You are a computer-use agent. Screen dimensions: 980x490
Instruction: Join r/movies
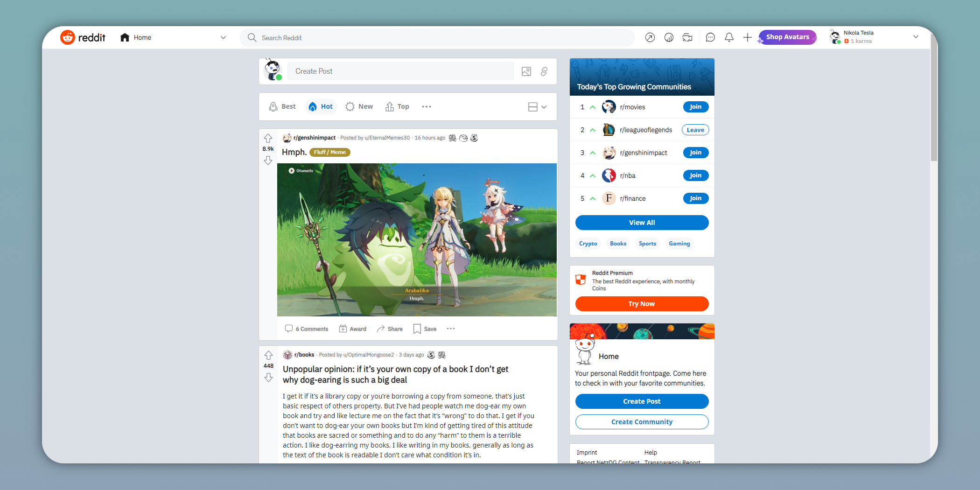click(x=695, y=107)
